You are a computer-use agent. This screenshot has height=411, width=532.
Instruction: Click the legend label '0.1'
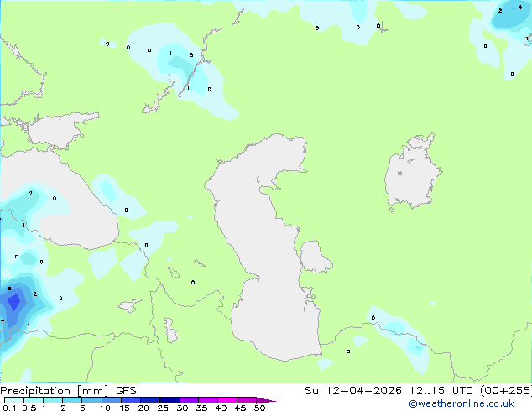point(9,408)
